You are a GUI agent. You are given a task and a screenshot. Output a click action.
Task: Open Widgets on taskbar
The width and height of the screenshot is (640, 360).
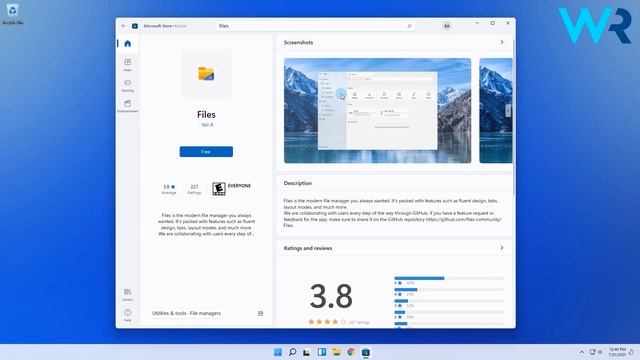[x=322, y=352]
